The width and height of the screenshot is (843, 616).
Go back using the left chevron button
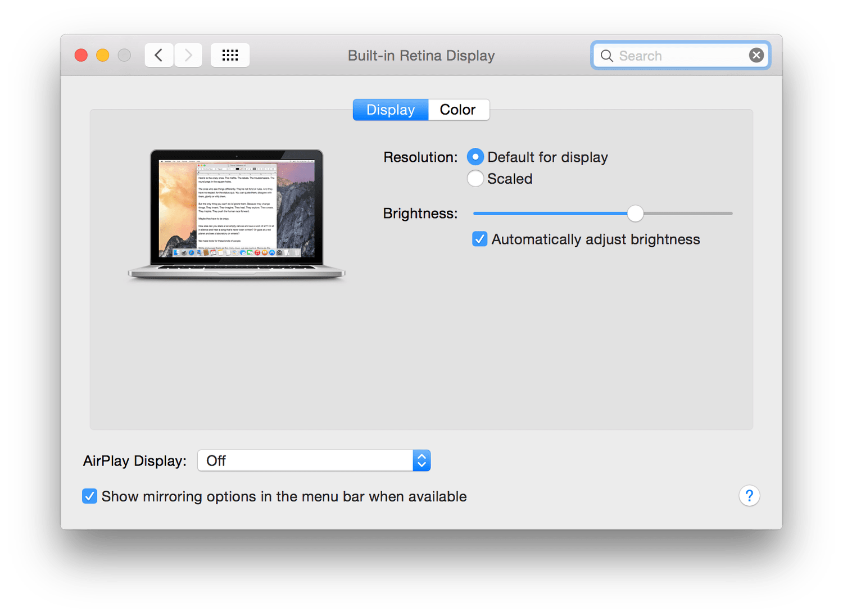tap(159, 55)
